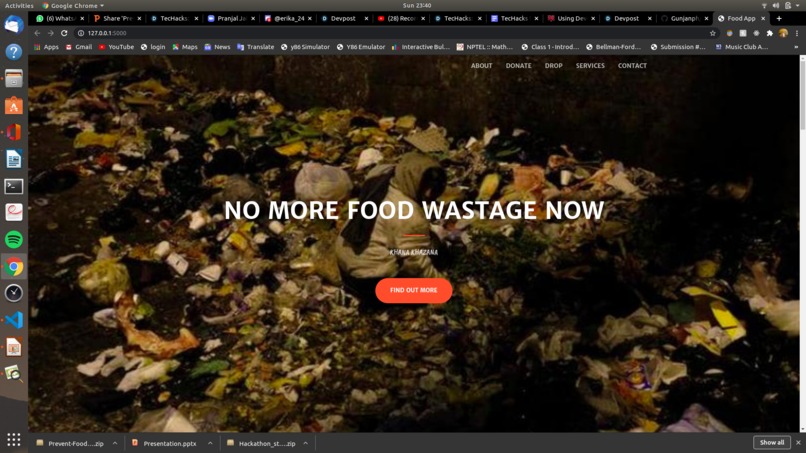Open a new browser tab with plus
806x453 pixels.
(x=779, y=18)
